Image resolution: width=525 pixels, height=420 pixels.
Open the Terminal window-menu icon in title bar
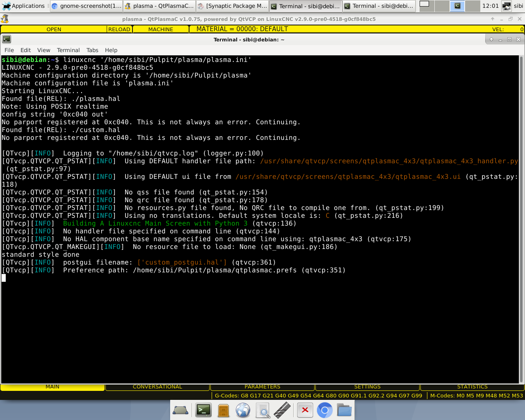pos(7,39)
